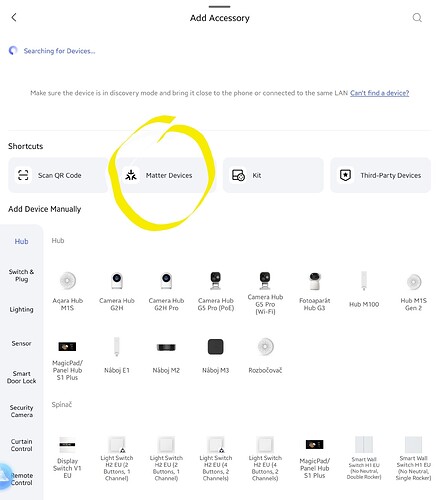Go back using the top-left arrow
The height and width of the screenshot is (500, 439).
pos(14,17)
